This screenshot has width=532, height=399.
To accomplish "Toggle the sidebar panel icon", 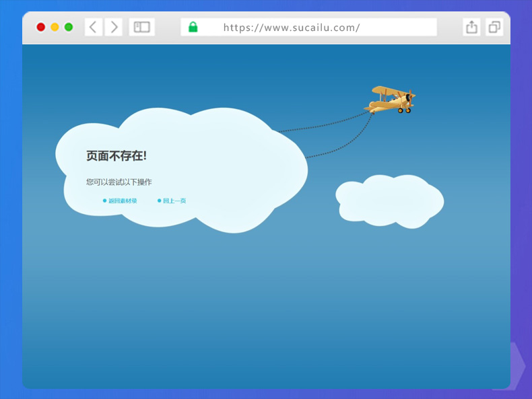I will coord(141,27).
